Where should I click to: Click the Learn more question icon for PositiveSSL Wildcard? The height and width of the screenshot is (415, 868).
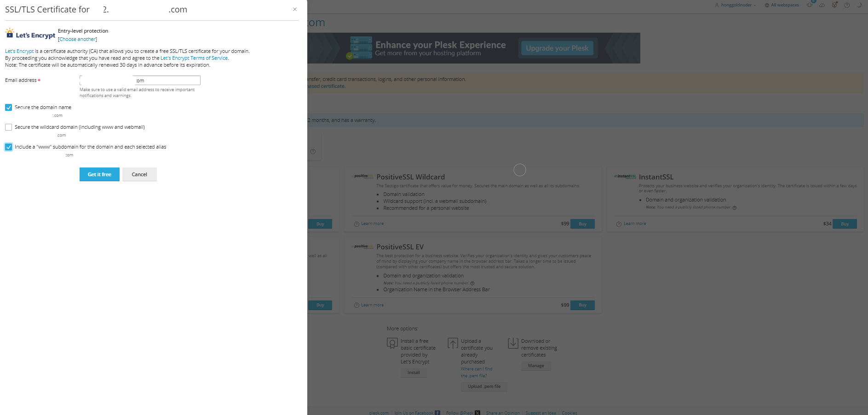(x=356, y=224)
